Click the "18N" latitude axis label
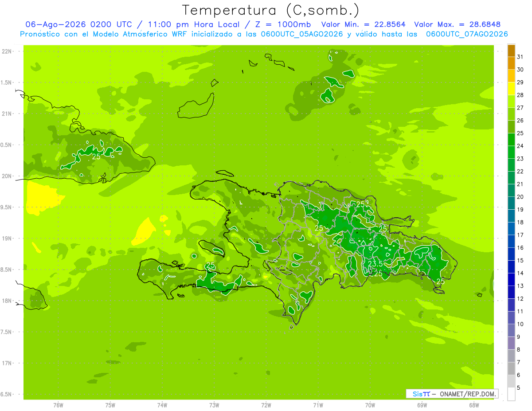The image size is (532, 411). 6,301
